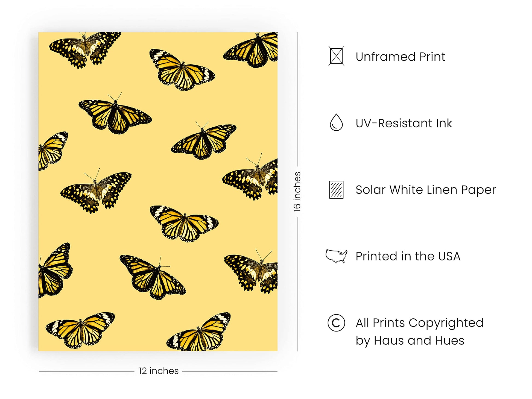Screen dimensions: 532x399
Task: Click the crossed-out frame icon
Action: pos(336,56)
